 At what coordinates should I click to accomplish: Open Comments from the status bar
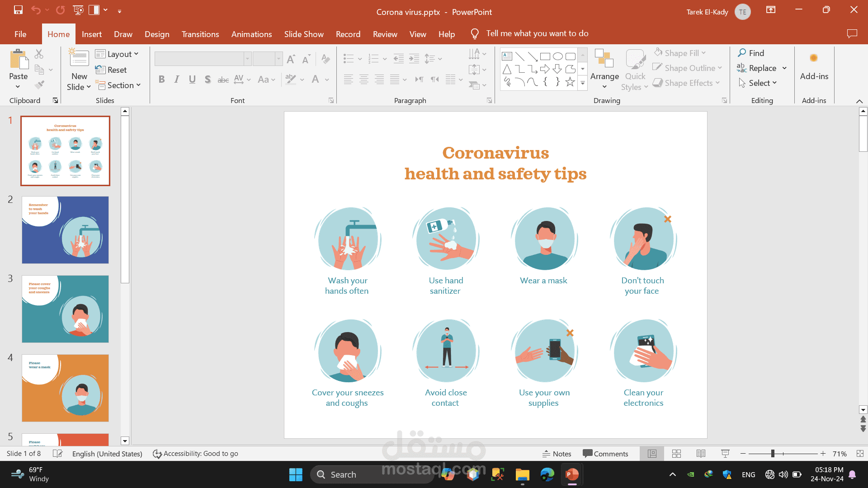click(x=605, y=454)
